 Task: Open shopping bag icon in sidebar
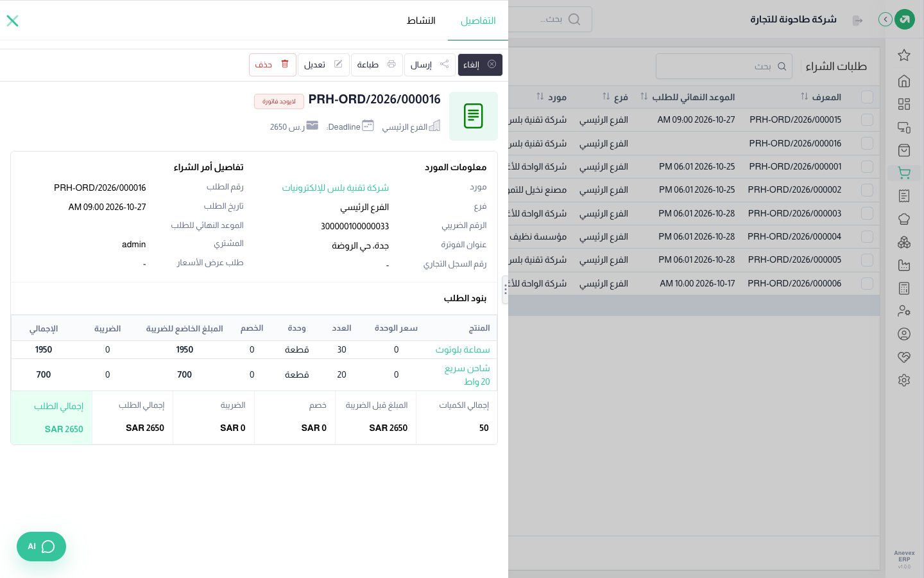904,150
